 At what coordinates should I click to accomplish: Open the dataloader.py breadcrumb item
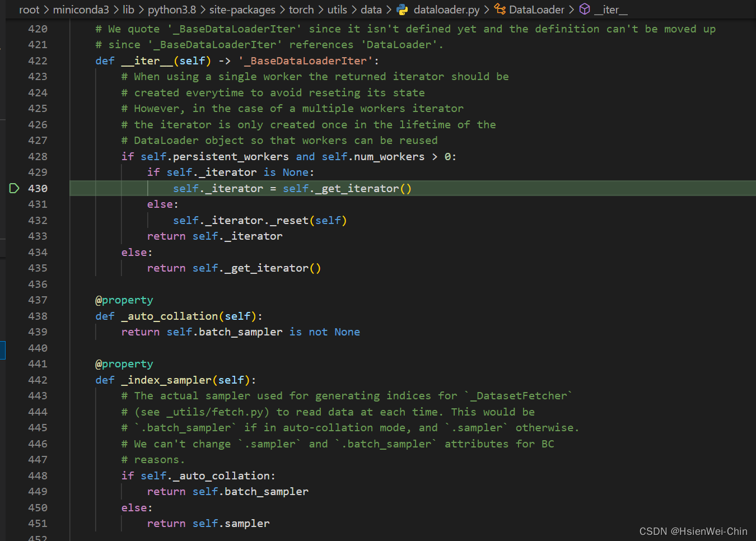coord(446,10)
